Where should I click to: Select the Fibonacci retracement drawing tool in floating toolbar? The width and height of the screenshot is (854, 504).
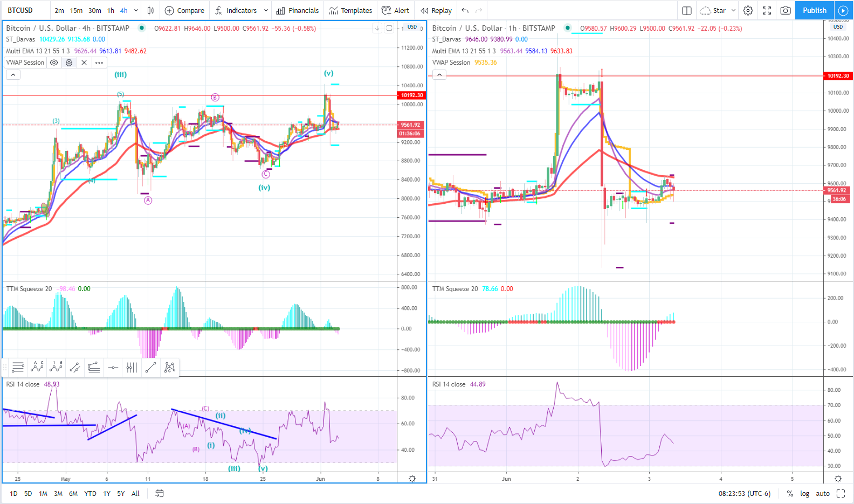click(18, 368)
